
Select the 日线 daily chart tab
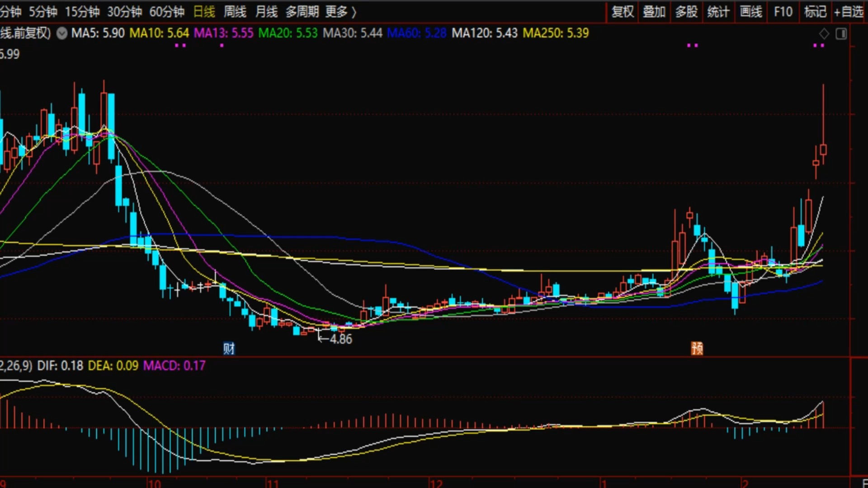click(x=204, y=12)
